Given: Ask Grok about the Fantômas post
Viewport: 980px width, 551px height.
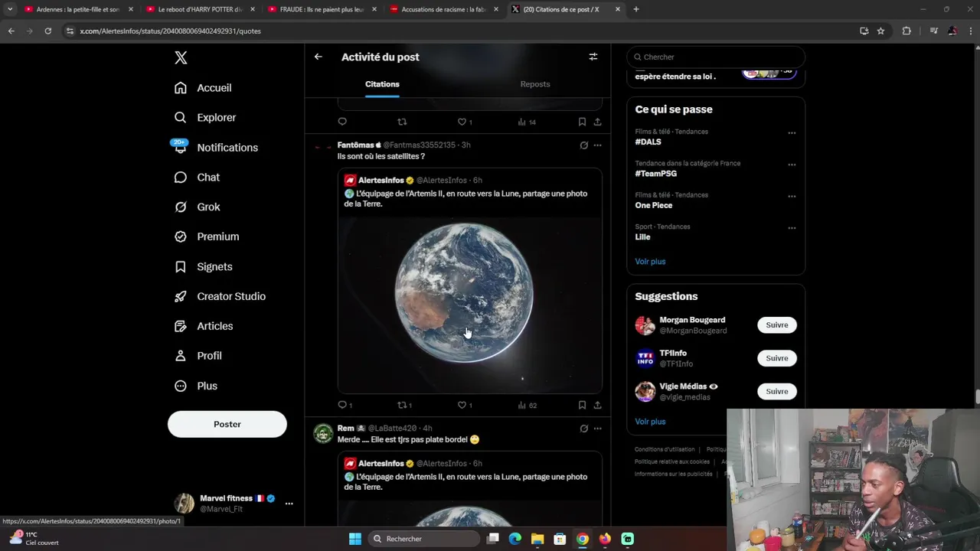Looking at the screenshot, I should coord(583,145).
